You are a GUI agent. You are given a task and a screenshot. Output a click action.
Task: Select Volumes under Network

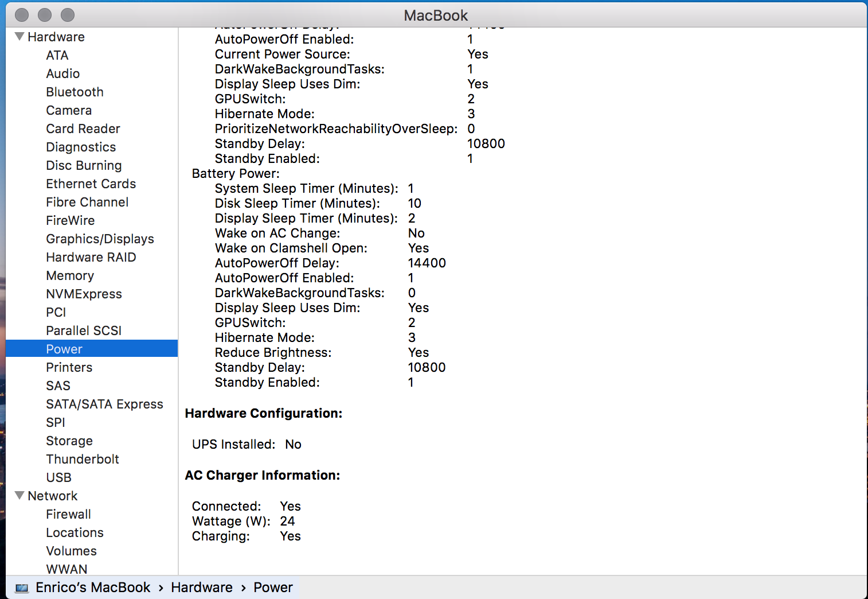[72, 551]
